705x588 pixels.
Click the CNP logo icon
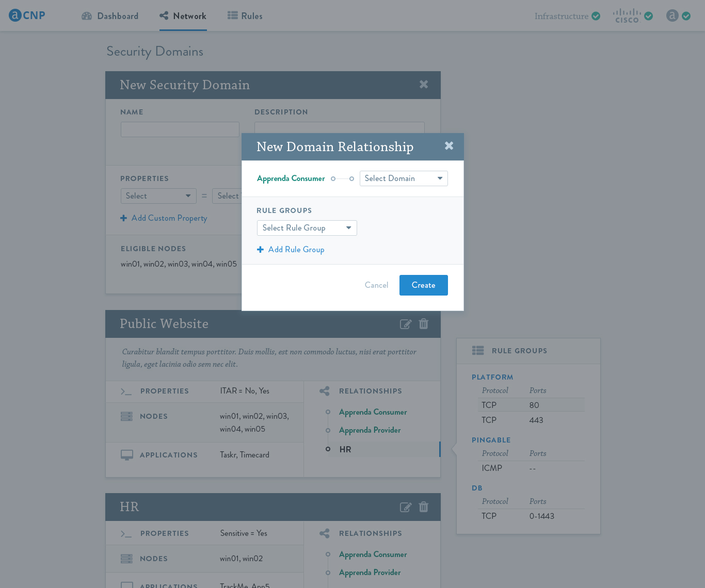click(15, 15)
